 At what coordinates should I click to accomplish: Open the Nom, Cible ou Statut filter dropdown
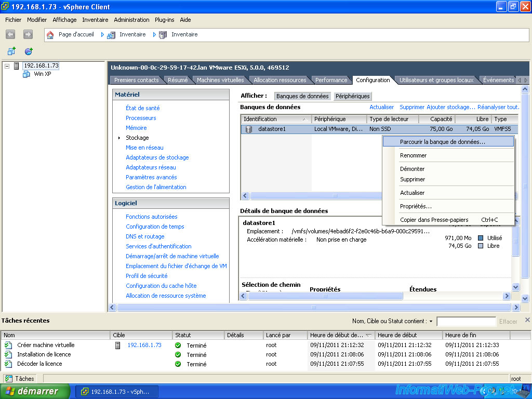click(431, 322)
